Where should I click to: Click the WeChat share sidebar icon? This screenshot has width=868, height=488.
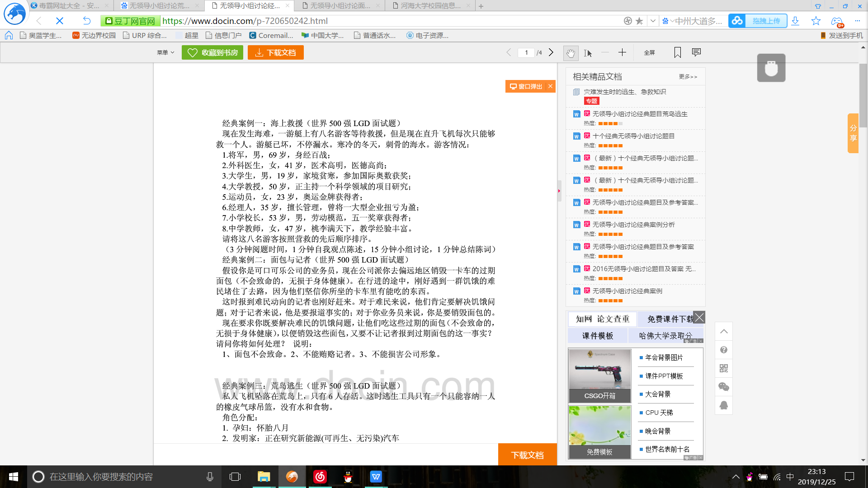[x=724, y=387]
